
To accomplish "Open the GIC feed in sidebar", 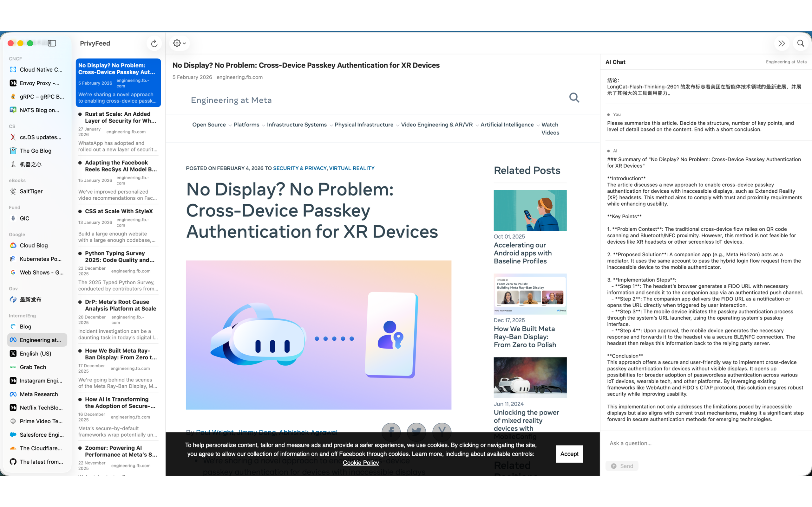I will (x=24, y=218).
